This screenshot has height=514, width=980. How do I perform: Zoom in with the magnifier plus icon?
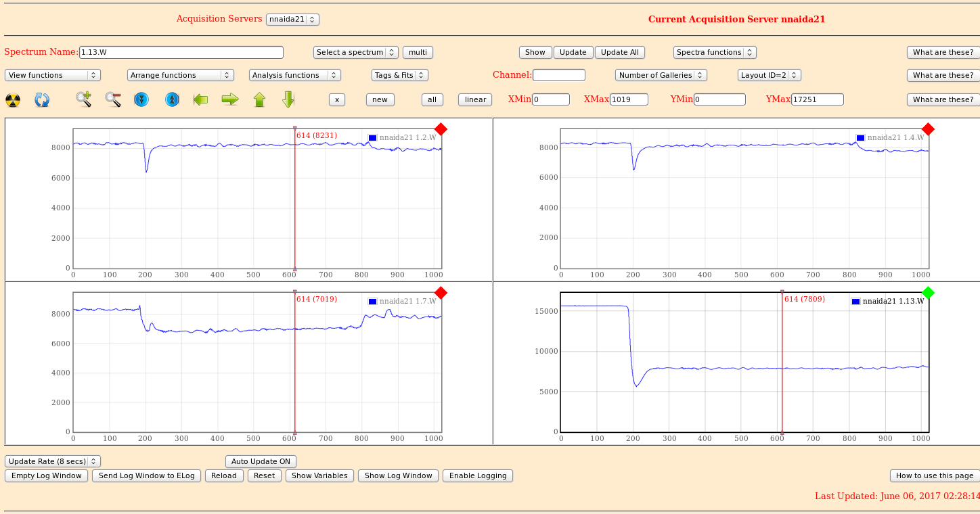(x=84, y=99)
